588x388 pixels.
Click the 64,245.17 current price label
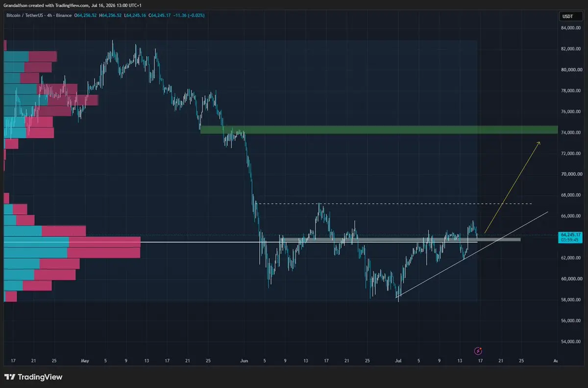point(571,234)
